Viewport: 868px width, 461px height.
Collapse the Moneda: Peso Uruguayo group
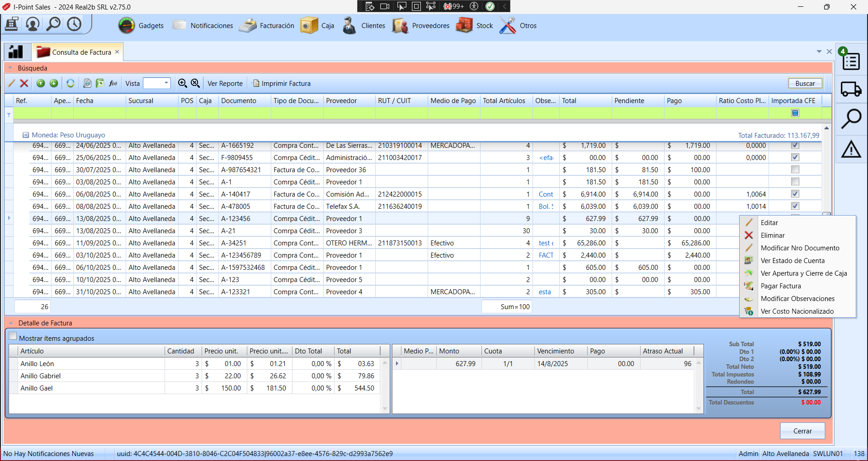pos(26,135)
